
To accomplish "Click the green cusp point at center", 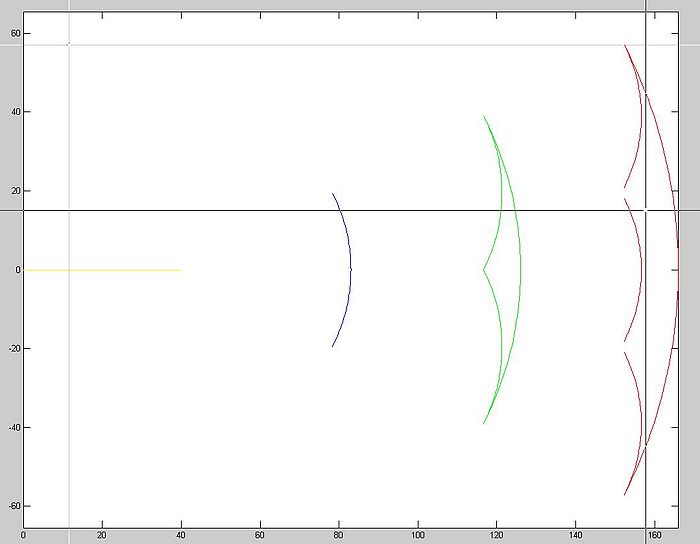I will (484, 269).
